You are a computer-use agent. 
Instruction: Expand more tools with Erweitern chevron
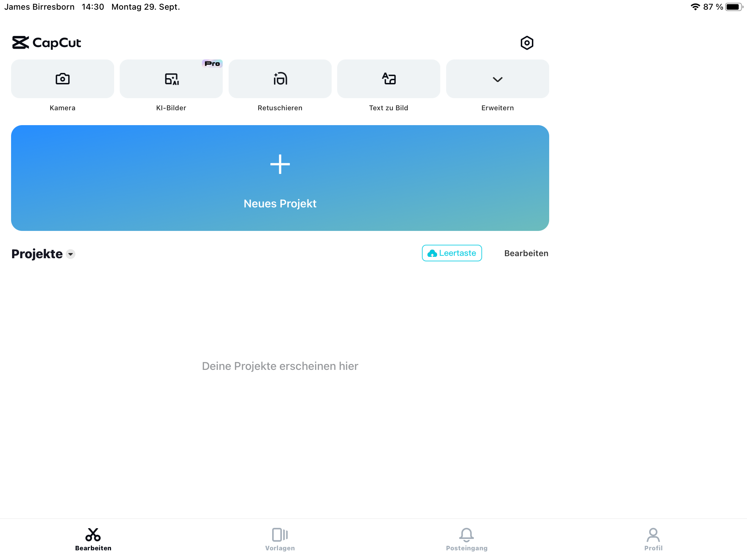point(497,79)
